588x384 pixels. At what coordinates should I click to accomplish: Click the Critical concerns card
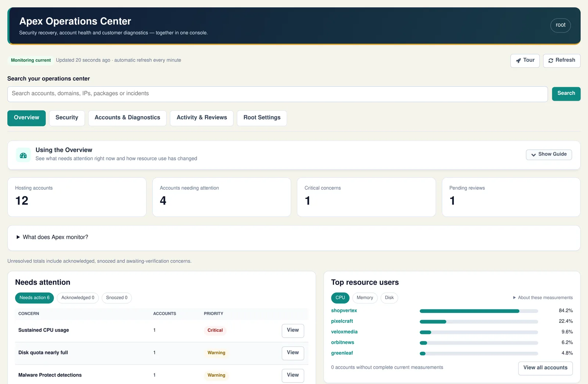(366, 197)
